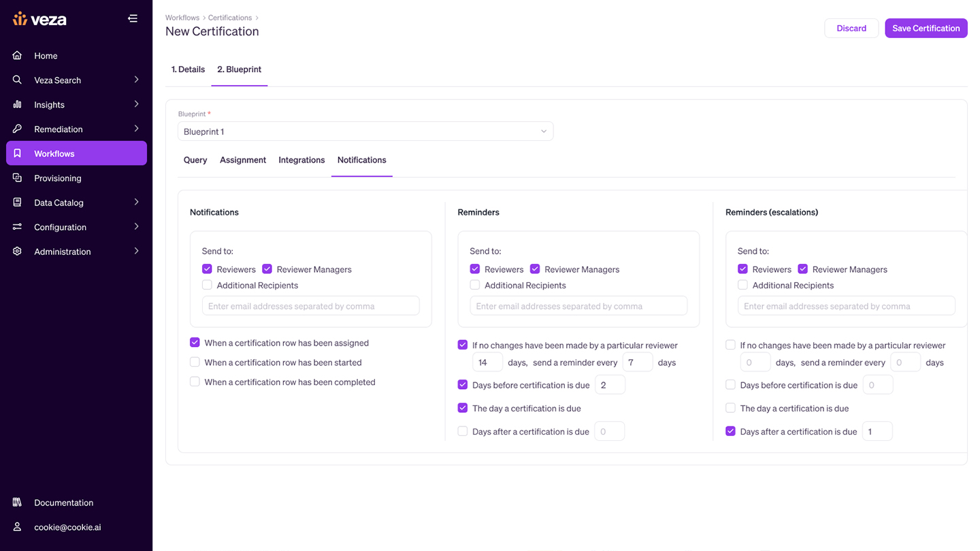Open the Integrations tab
This screenshot has height=551, width=980.
click(x=301, y=160)
